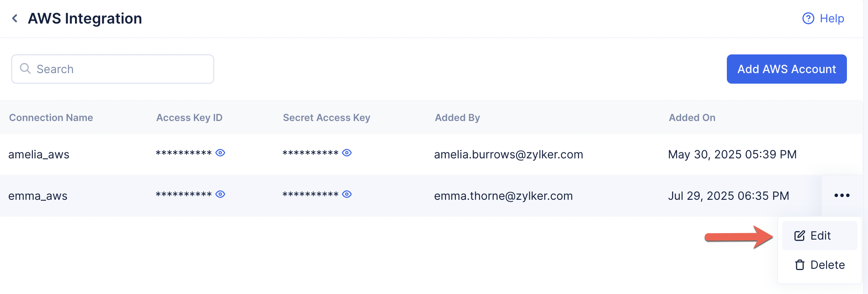868x294 pixels.
Task: Click the Added On column header
Action: (x=692, y=117)
